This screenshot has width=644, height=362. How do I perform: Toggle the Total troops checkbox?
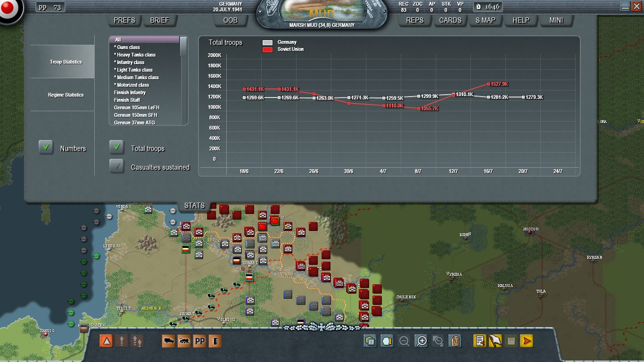tap(117, 148)
